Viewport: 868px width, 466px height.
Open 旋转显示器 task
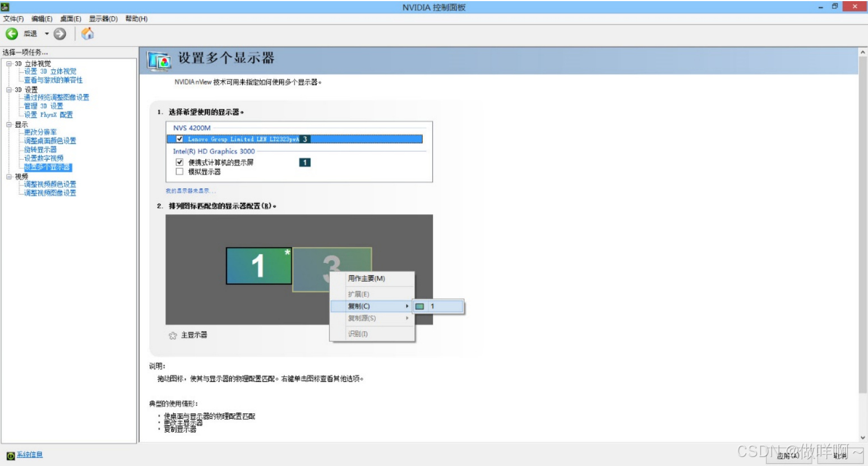click(x=40, y=150)
